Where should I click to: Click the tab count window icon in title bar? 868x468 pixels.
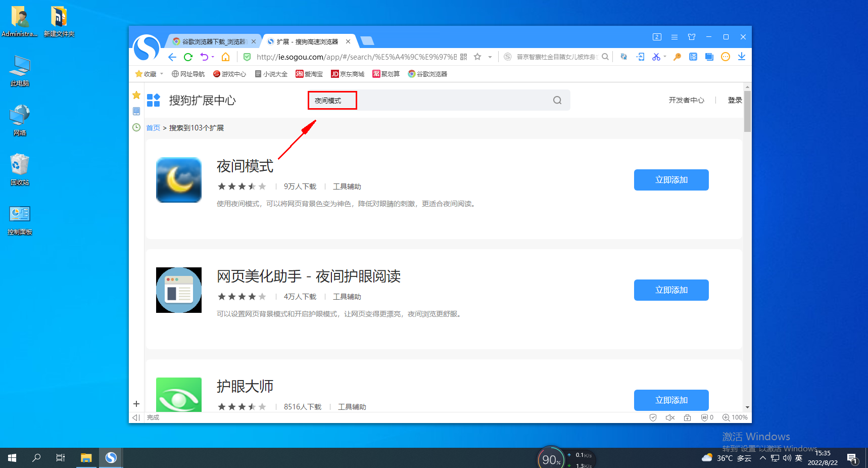tap(657, 37)
